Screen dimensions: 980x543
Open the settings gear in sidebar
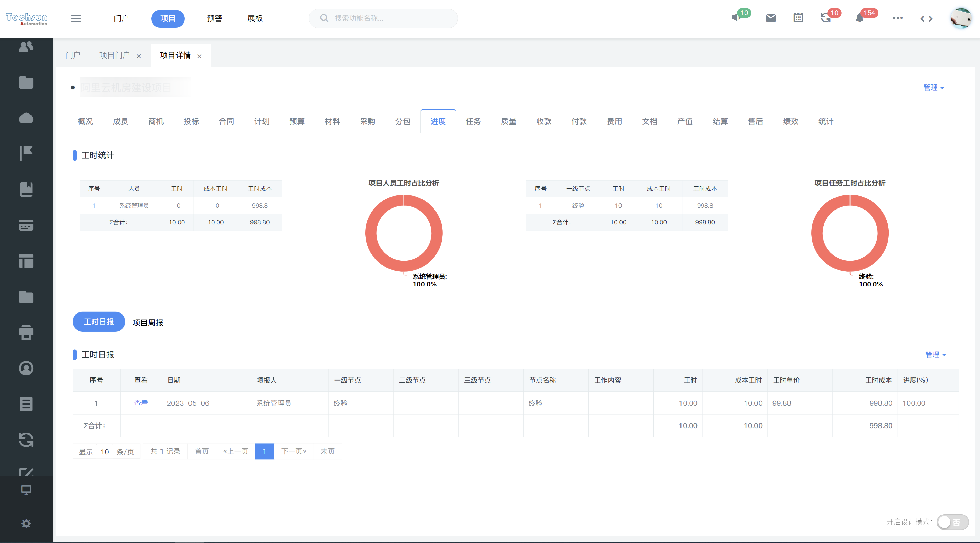[x=26, y=524]
